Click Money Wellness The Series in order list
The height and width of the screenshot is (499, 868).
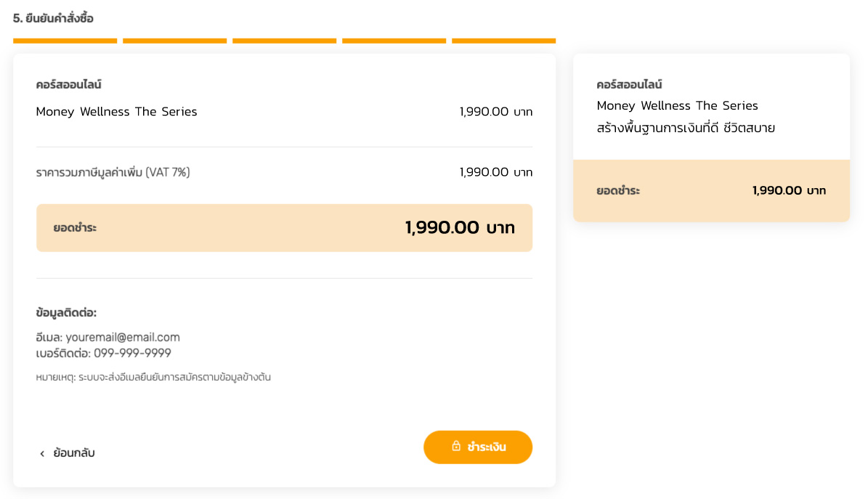pyautogui.click(x=116, y=112)
